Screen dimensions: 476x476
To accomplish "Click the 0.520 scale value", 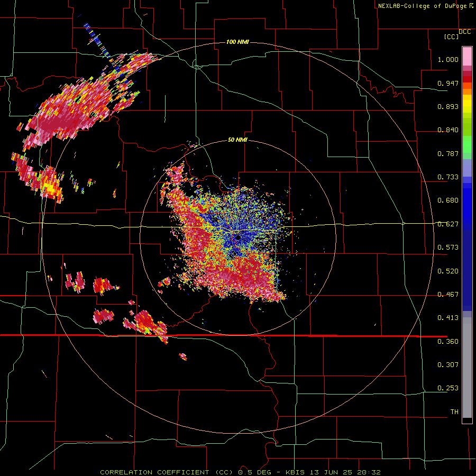I will [x=448, y=271].
